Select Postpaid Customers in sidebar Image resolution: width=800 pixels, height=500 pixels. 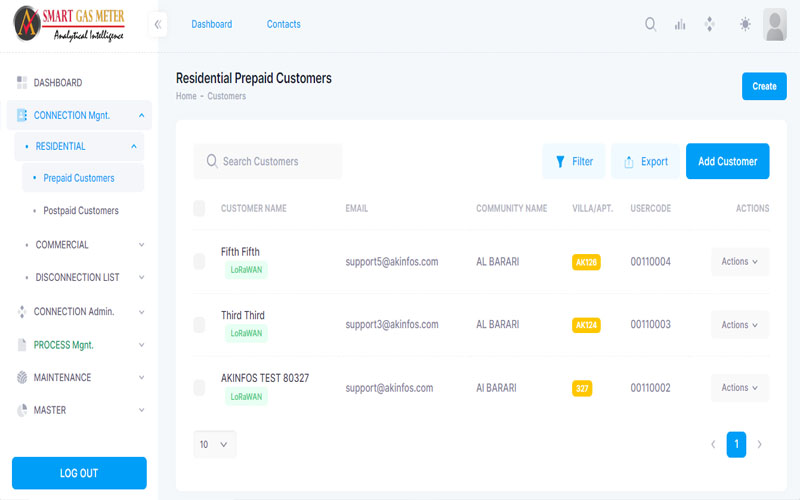pyautogui.click(x=81, y=211)
